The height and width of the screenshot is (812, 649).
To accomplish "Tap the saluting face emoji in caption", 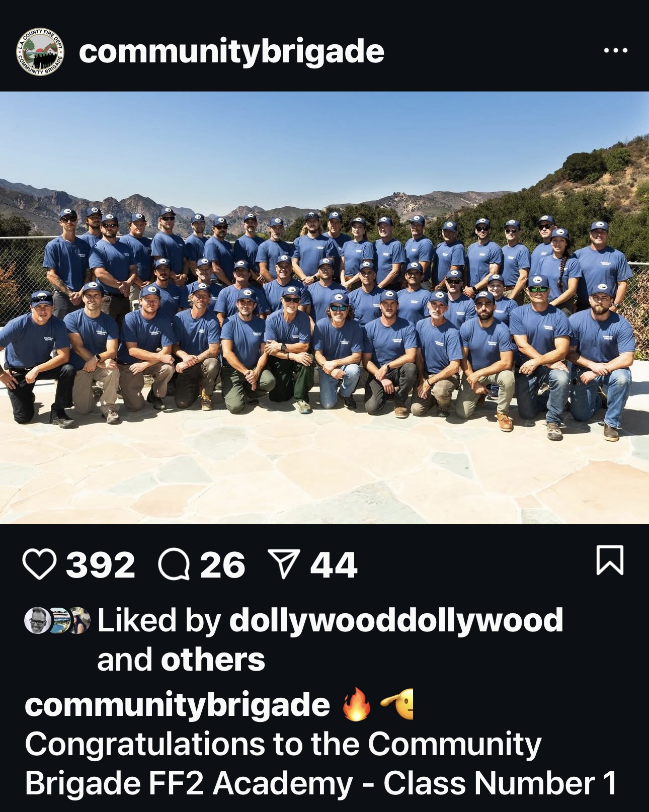I will pos(397,704).
